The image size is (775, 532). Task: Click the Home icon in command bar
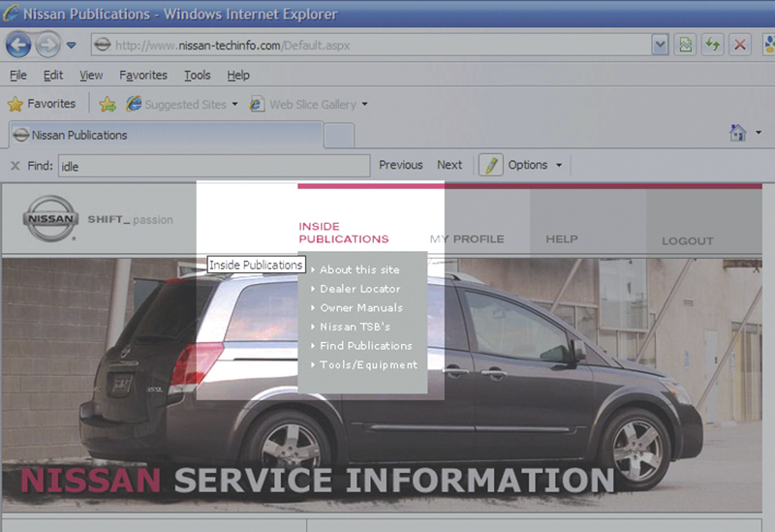(738, 133)
